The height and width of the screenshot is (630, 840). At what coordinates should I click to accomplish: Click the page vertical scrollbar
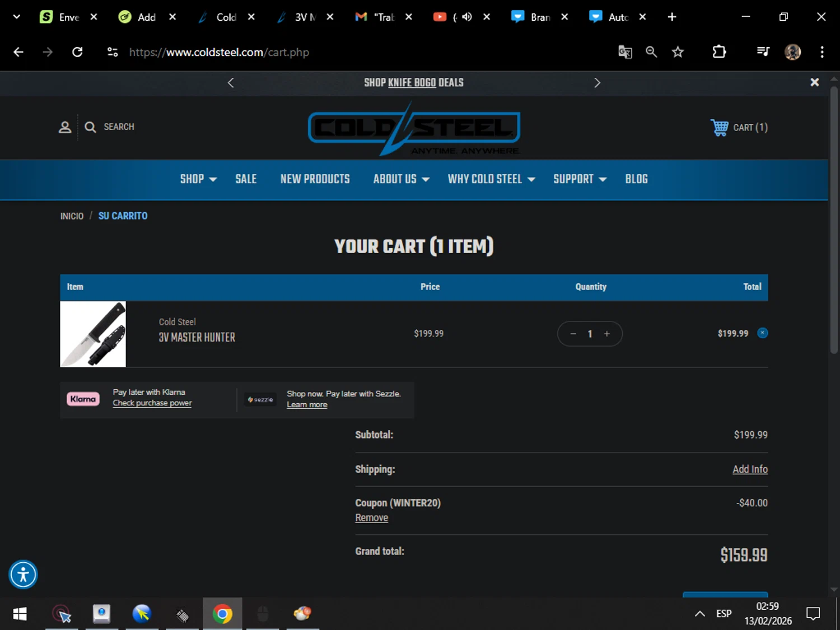tap(834, 220)
